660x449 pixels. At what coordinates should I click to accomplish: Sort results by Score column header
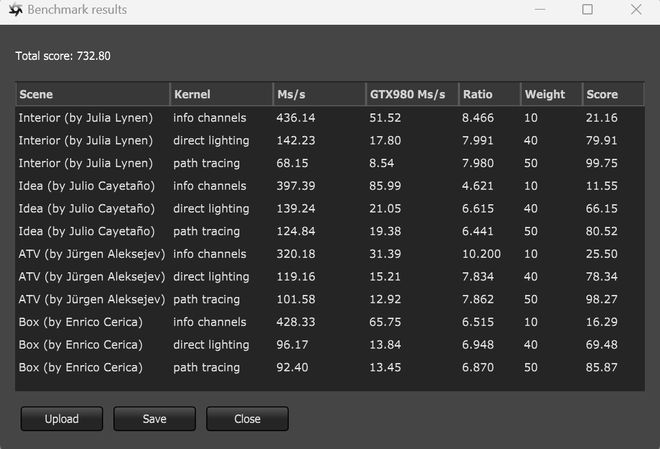click(x=613, y=94)
